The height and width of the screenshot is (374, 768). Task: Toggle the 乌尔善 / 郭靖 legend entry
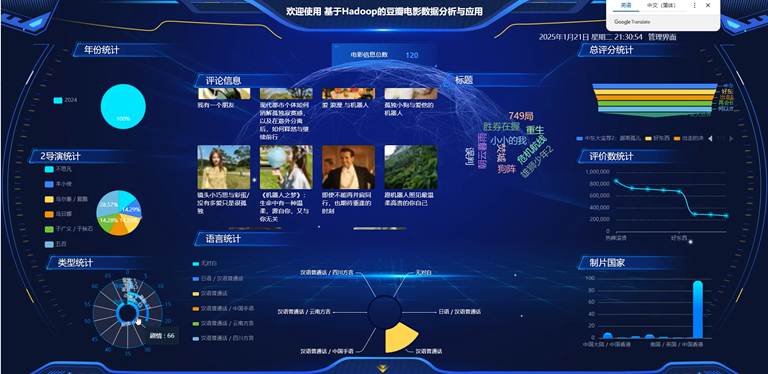(x=66, y=199)
